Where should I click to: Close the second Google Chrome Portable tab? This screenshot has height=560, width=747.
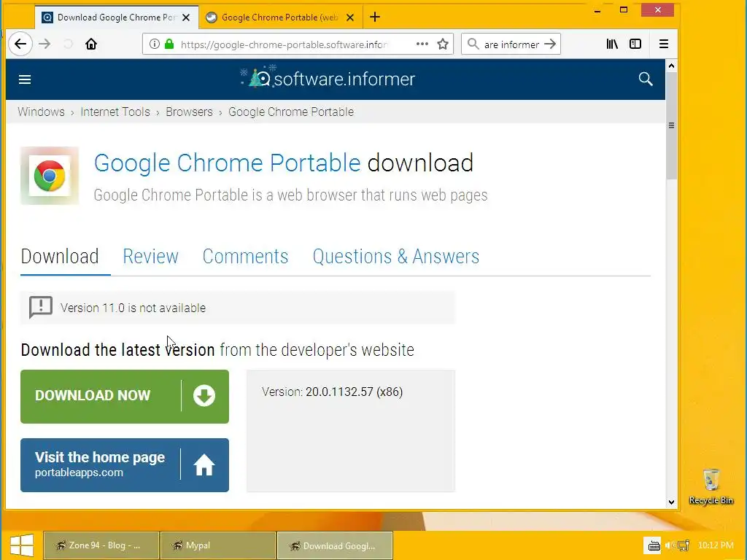pos(350,17)
